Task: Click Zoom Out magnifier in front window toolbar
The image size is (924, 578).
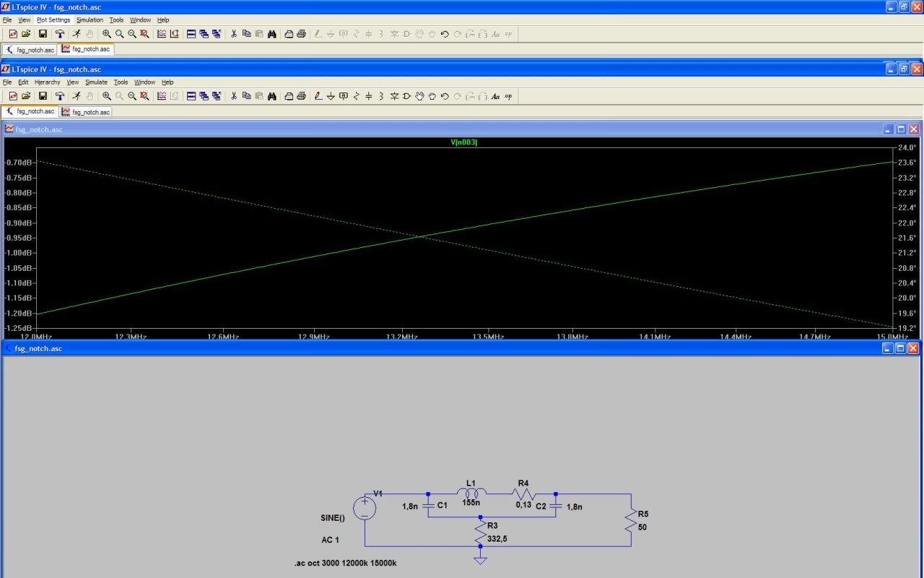Action: coord(132,96)
